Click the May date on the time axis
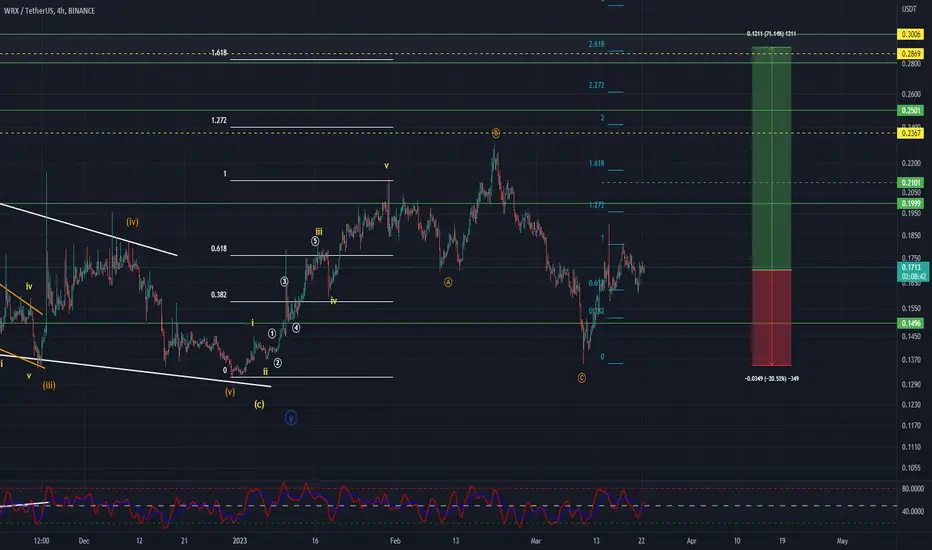The image size is (932, 550). click(x=842, y=540)
